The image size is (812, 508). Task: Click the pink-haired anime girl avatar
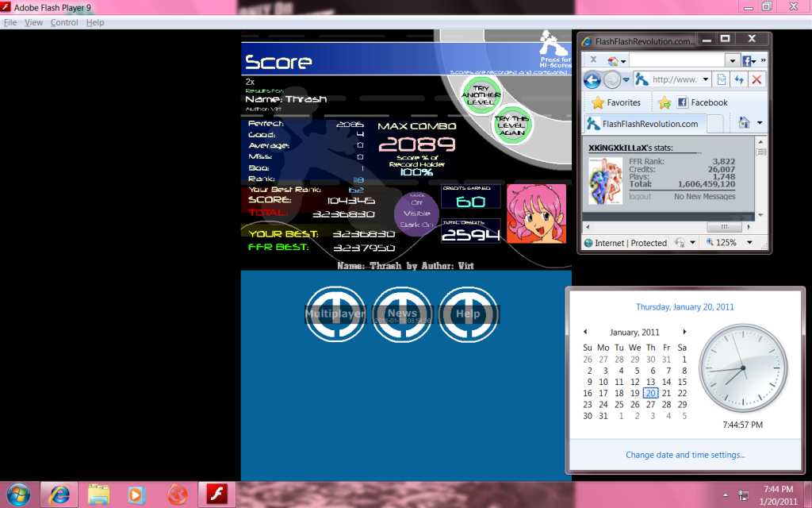point(536,214)
